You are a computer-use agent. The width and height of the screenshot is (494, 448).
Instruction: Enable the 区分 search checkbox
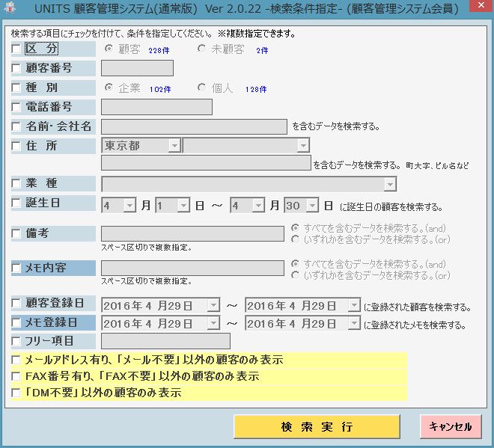[16, 49]
